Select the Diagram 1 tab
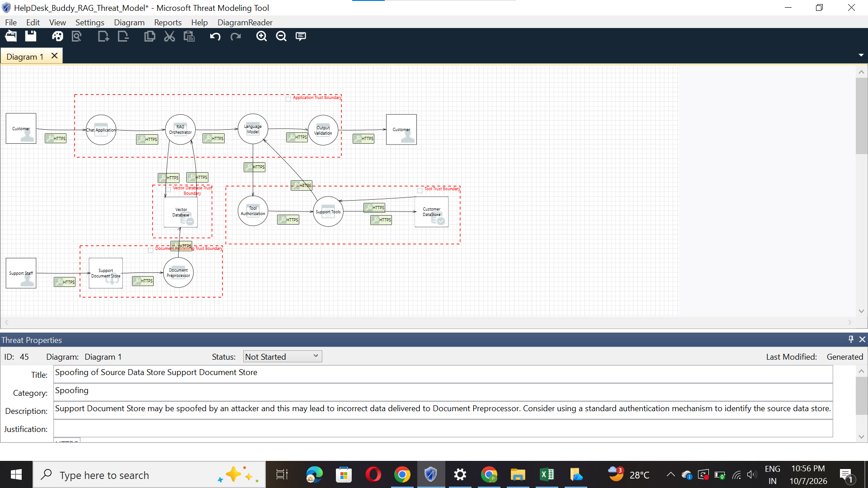Viewport: 868px width, 488px height. 25,56
